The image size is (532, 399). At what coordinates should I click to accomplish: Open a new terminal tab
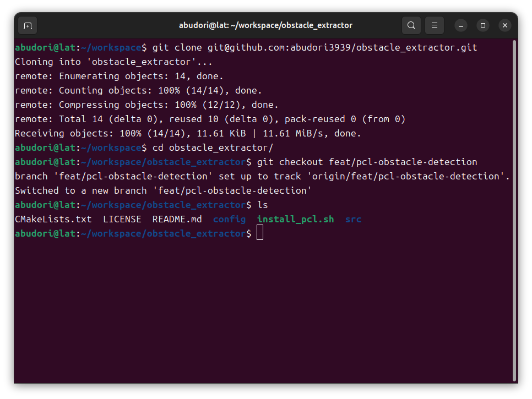(28, 25)
